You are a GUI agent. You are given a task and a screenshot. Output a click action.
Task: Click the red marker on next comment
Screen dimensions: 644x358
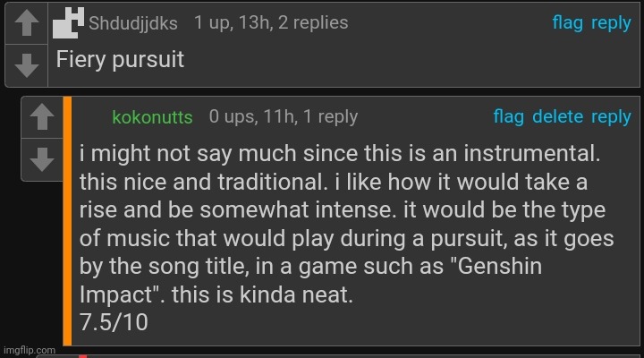pyautogui.click(x=82, y=356)
